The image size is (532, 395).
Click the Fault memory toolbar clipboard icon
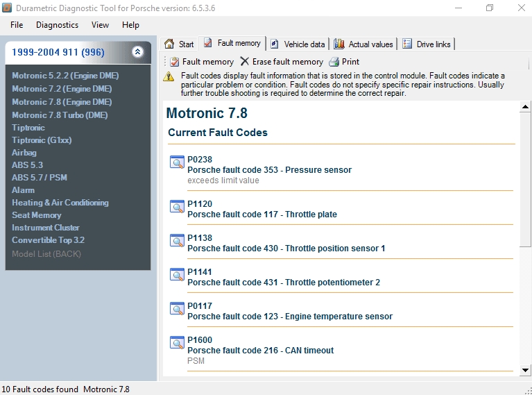click(x=174, y=62)
